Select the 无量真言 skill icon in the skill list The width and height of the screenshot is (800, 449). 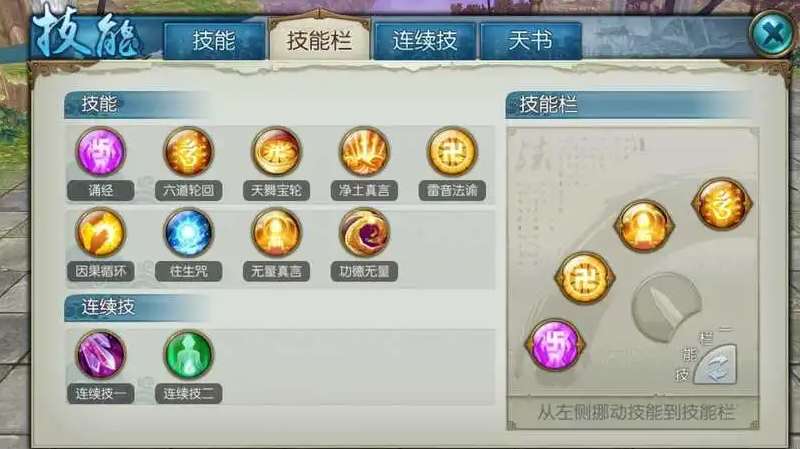276,233
